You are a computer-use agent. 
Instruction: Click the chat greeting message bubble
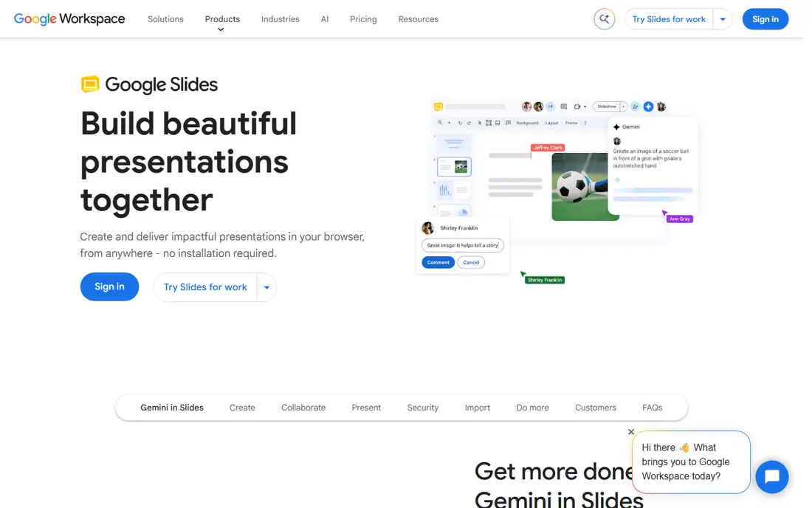pos(691,462)
